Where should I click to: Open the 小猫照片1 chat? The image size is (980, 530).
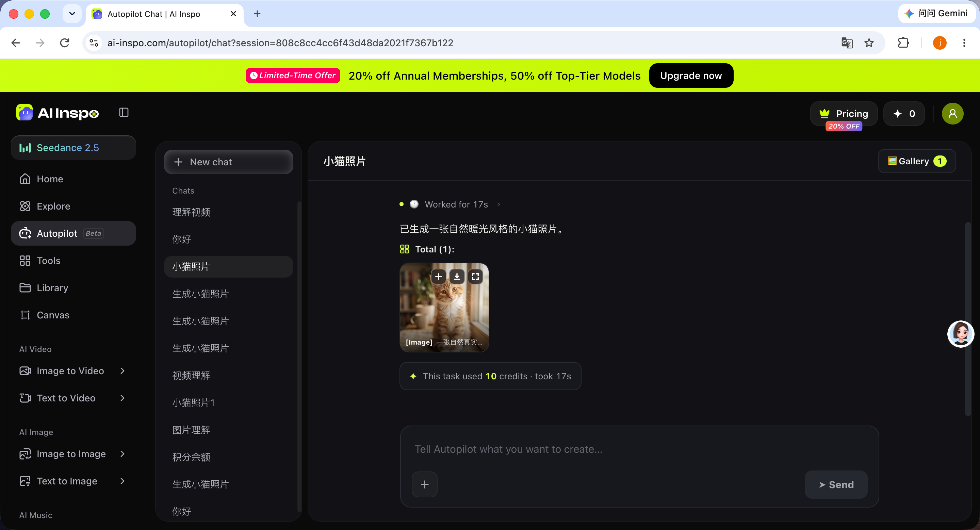[228, 403]
